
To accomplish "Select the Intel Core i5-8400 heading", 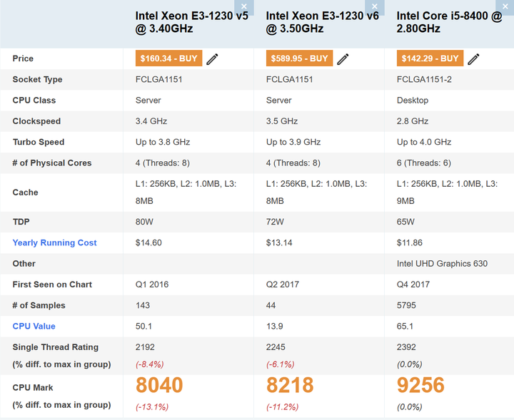I will click(449, 22).
